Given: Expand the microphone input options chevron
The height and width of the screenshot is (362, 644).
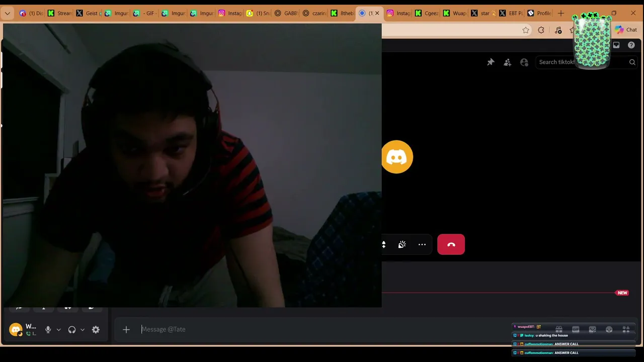Looking at the screenshot, I should coord(58,330).
